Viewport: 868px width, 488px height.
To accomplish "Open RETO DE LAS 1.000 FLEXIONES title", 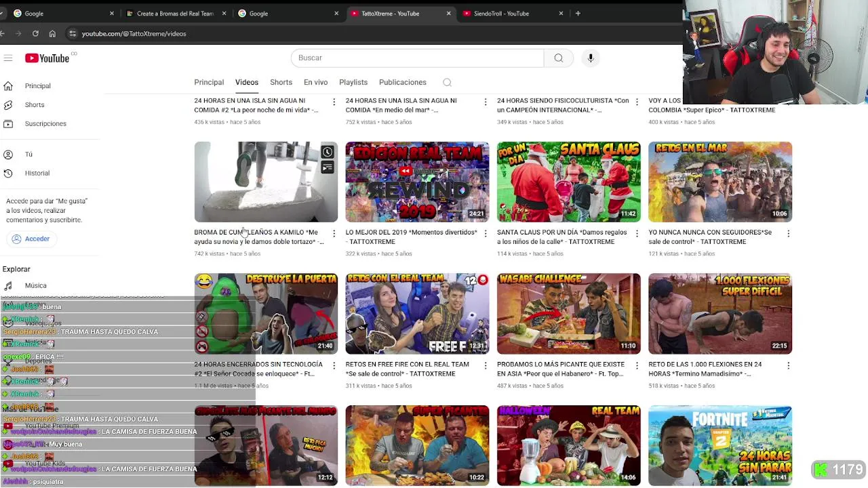I will 705,369.
